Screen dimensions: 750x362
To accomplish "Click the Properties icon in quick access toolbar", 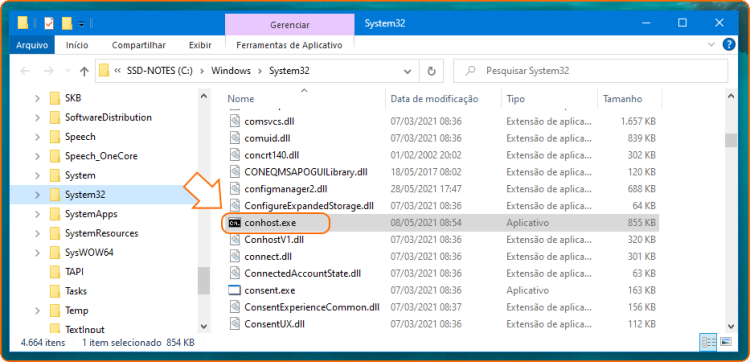I will pyautogui.click(x=49, y=23).
